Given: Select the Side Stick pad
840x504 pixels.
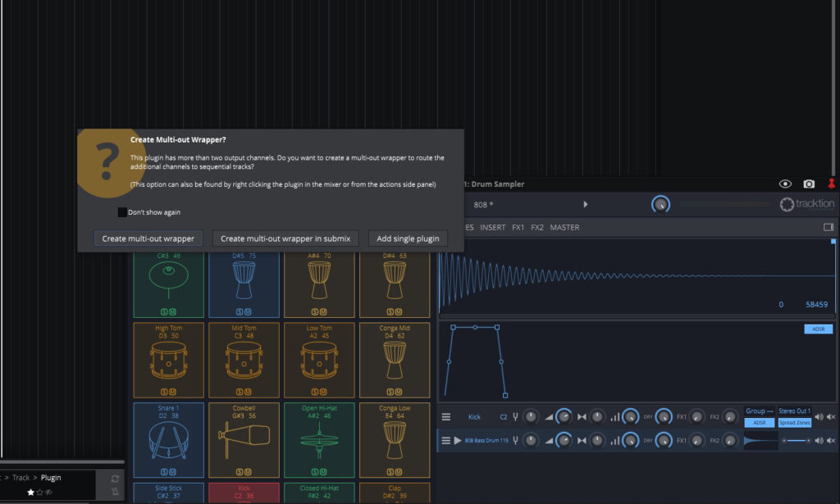Looking at the screenshot, I should (x=169, y=493).
